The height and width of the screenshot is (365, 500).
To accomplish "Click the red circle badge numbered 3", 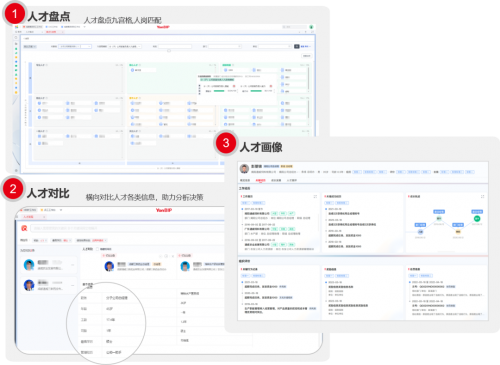I will (226, 143).
